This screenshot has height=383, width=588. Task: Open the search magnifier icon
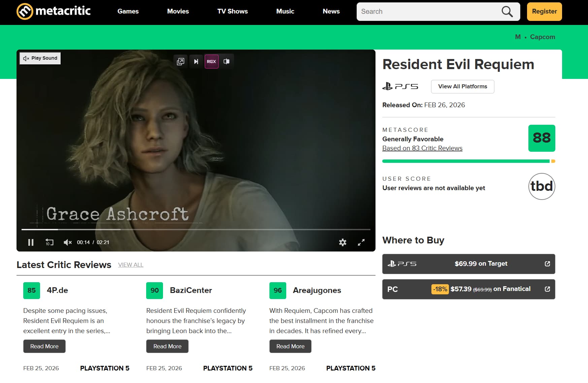pyautogui.click(x=507, y=11)
